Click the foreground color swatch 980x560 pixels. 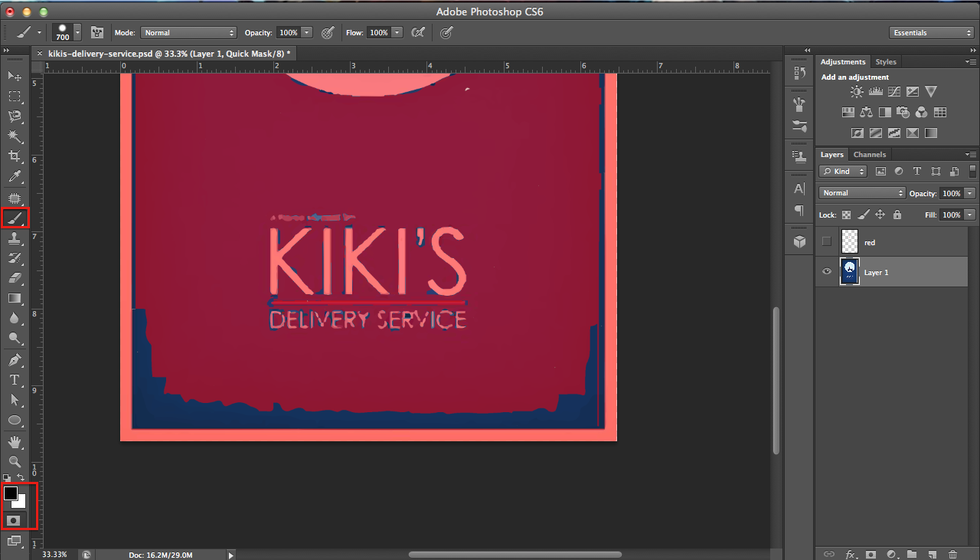click(x=11, y=493)
